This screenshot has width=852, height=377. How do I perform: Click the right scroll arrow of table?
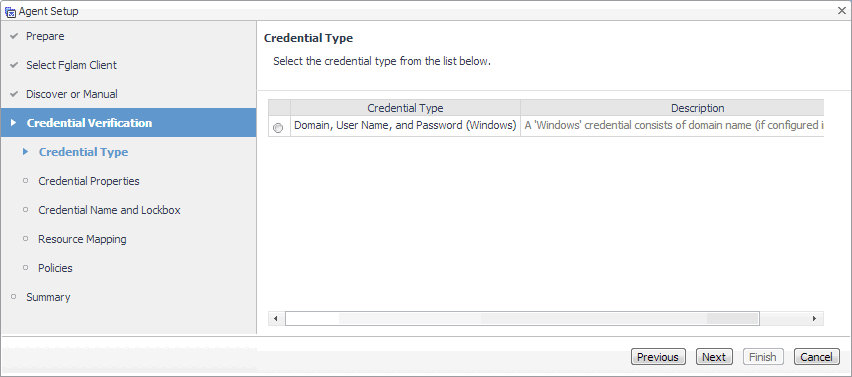pos(815,318)
